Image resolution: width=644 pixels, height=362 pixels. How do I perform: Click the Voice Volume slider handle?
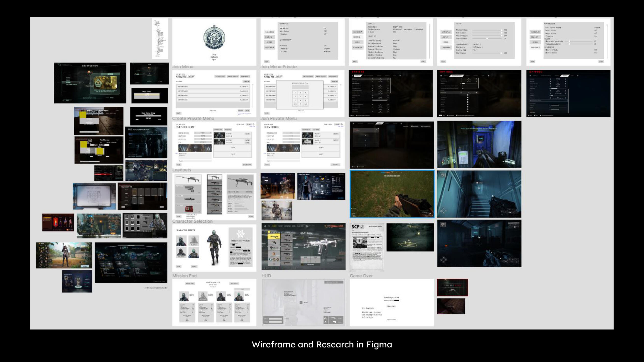[x=487, y=38]
